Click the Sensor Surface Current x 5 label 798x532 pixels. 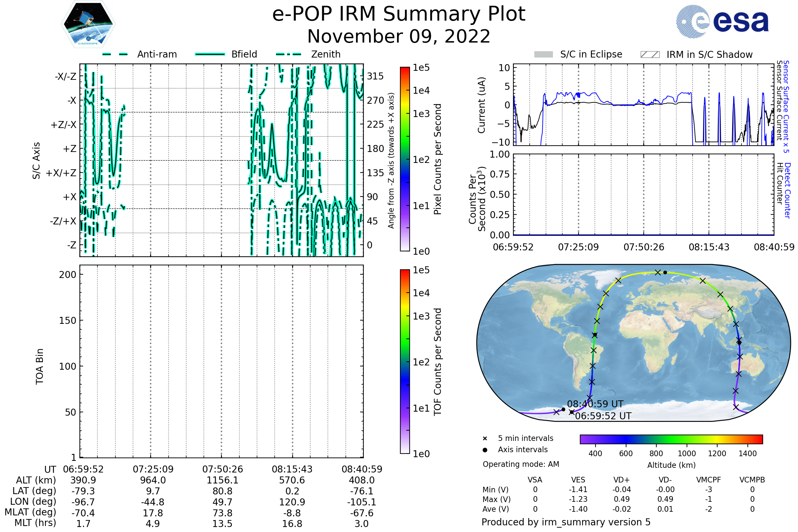tap(786, 106)
